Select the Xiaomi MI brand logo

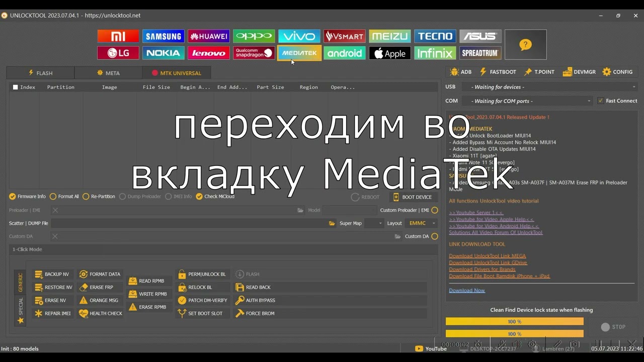click(118, 36)
